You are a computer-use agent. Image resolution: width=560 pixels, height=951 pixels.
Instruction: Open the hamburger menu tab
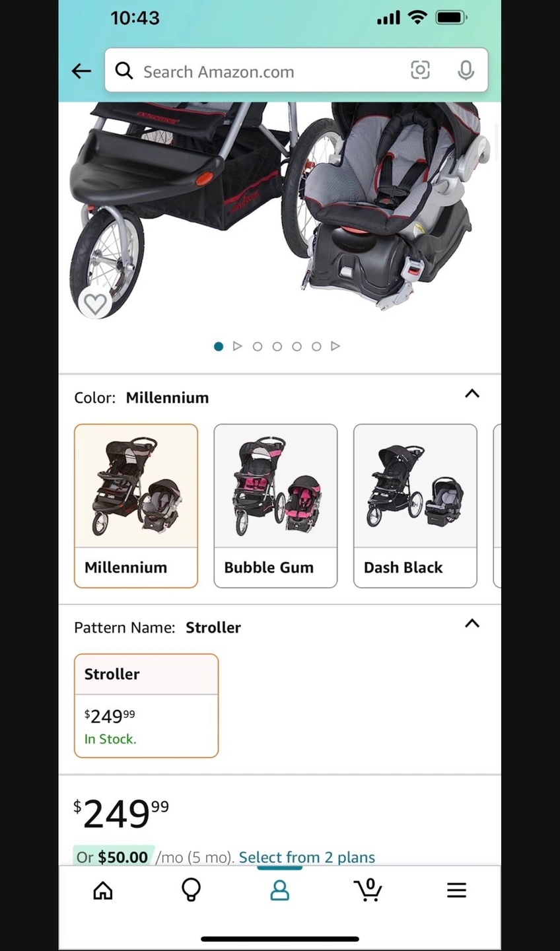point(456,890)
